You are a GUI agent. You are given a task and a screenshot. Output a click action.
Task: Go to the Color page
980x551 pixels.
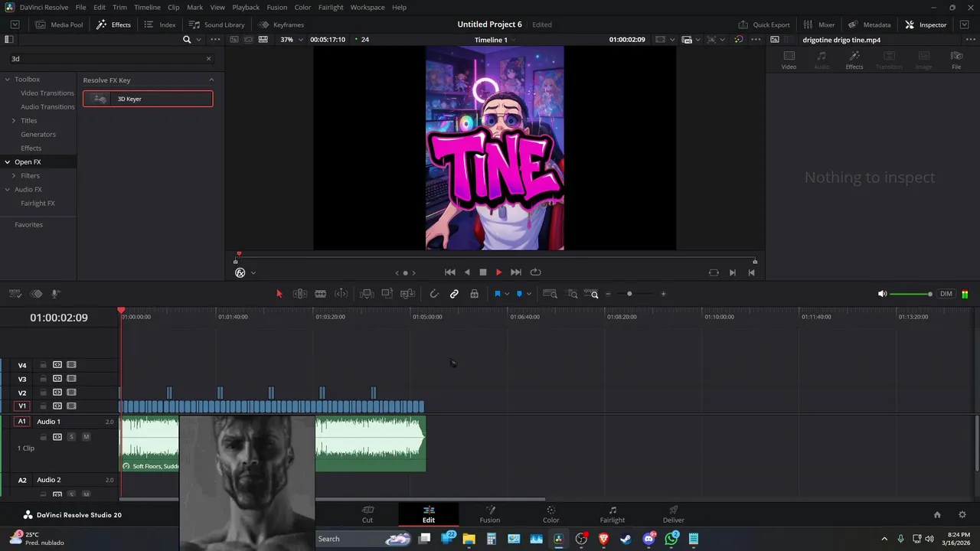tap(551, 514)
